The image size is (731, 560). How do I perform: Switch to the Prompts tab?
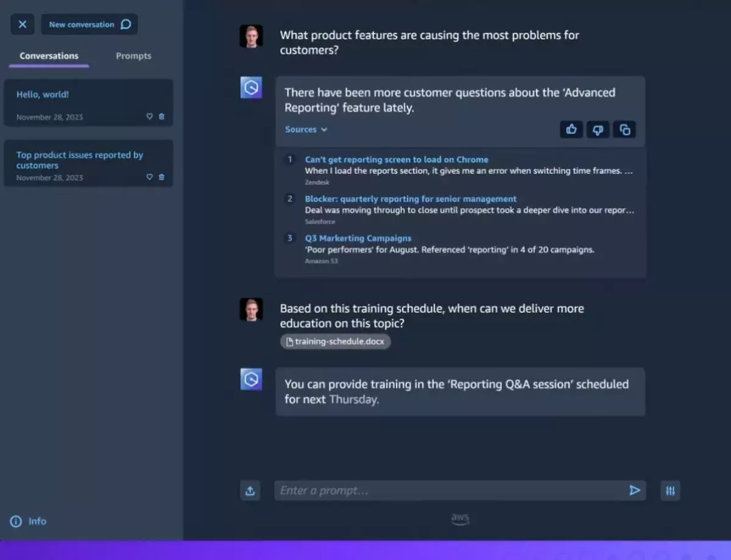pos(133,55)
